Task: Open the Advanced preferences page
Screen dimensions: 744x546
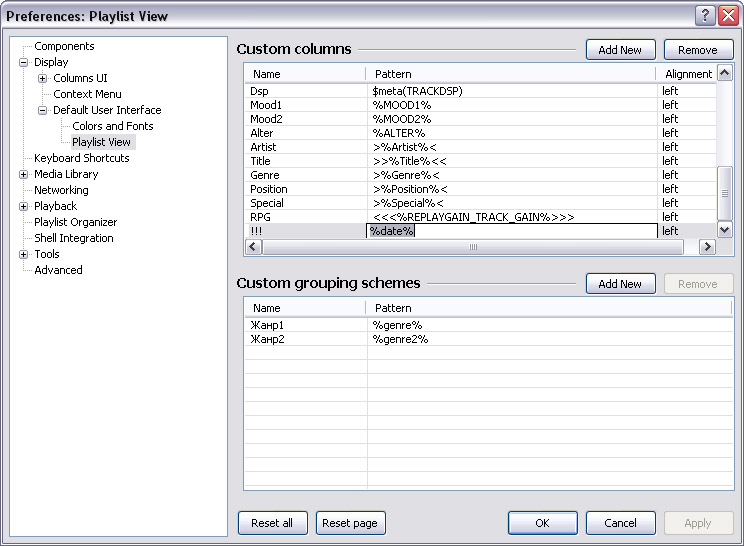Action: tap(58, 270)
